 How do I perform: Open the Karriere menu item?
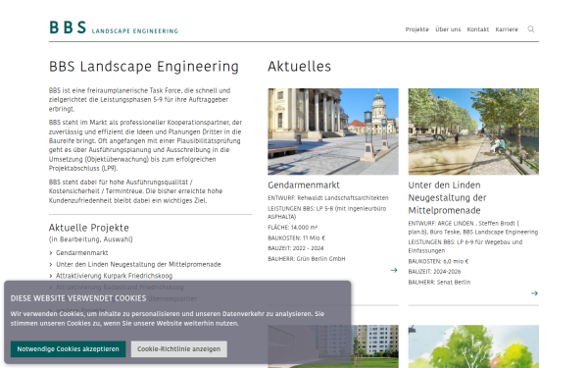point(507,29)
